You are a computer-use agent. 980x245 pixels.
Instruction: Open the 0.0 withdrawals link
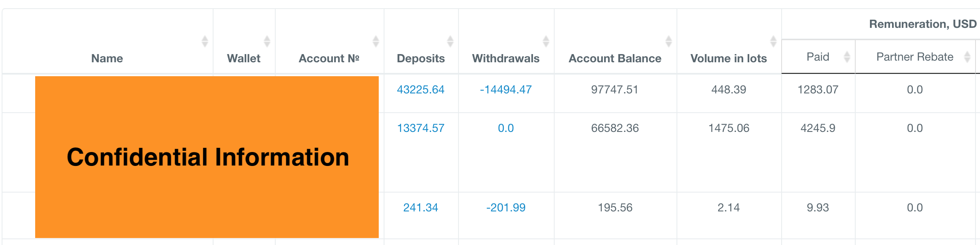[x=506, y=128]
